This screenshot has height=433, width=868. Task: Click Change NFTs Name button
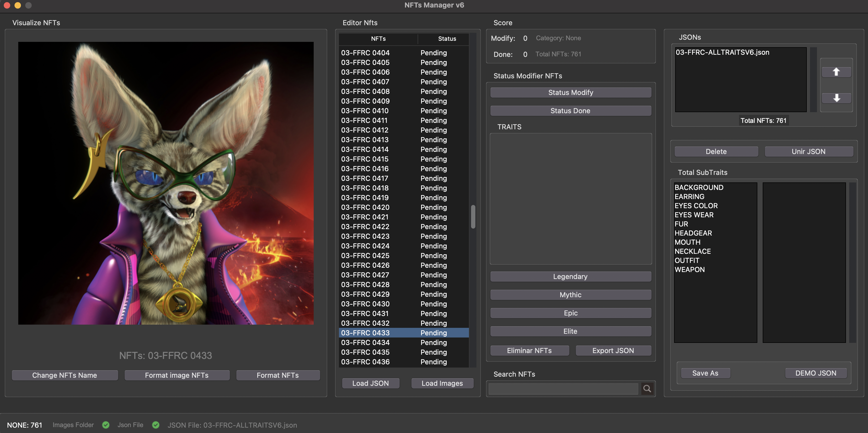tap(65, 375)
